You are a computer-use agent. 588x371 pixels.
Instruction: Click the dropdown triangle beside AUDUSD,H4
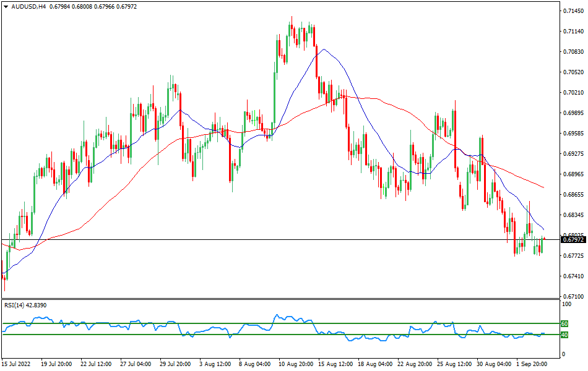[x=6, y=6]
